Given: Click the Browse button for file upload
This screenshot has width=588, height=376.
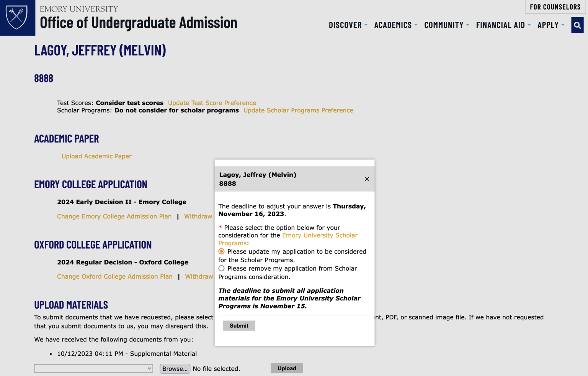Looking at the screenshot, I should [x=175, y=368].
